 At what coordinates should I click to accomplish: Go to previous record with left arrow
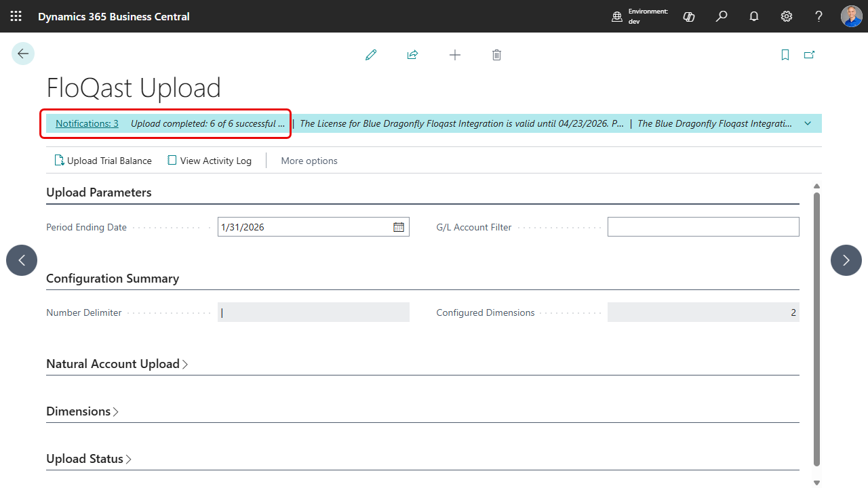[22, 260]
